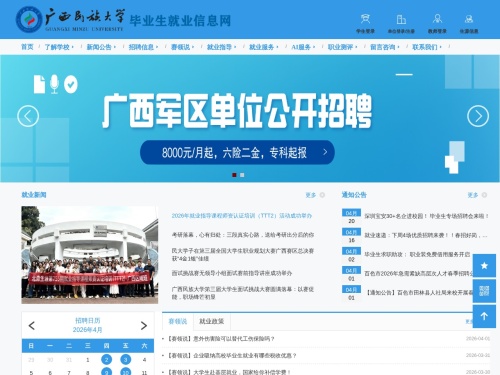This screenshot has height=375, width=500.
Task: Open 企业吸纳高校毕业生就业 article
Action: click(232, 356)
